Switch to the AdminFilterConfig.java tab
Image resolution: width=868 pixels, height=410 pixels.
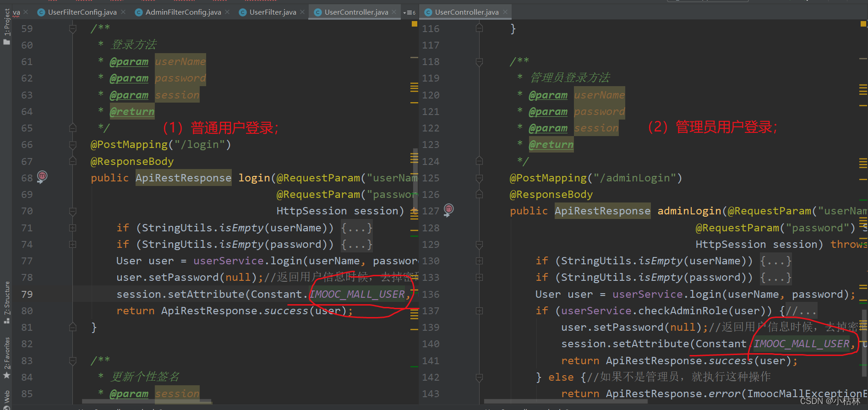pos(183,12)
